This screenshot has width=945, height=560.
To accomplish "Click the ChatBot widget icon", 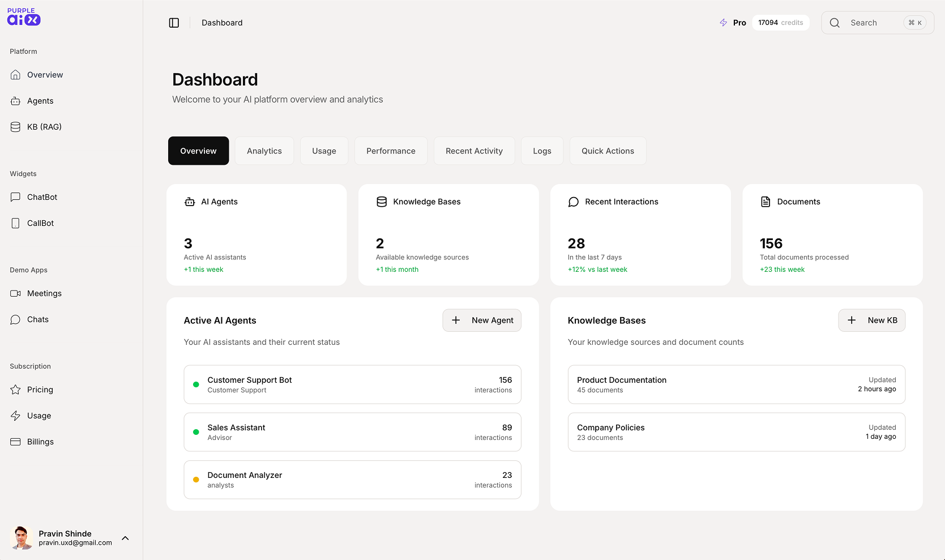I will tap(15, 196).
